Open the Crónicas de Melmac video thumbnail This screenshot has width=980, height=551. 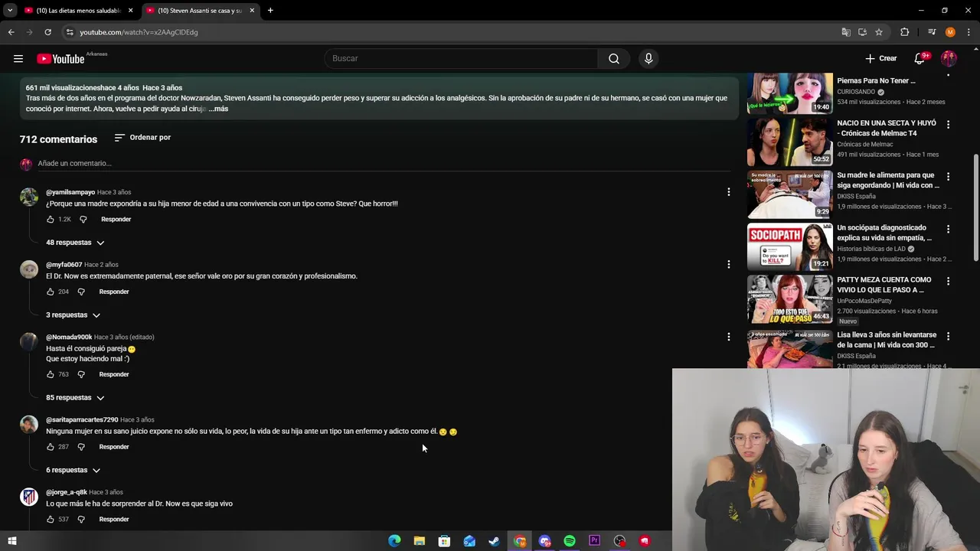790,142
